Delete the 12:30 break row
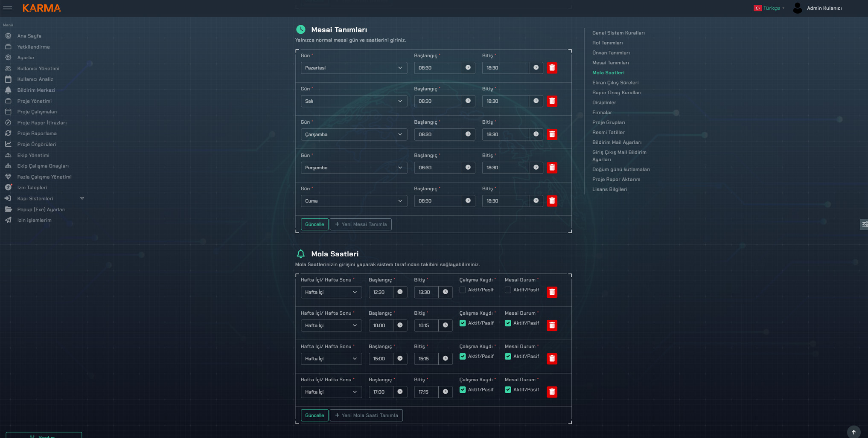The width and height of the screenshot is (868, 438). tap(552, 292)
